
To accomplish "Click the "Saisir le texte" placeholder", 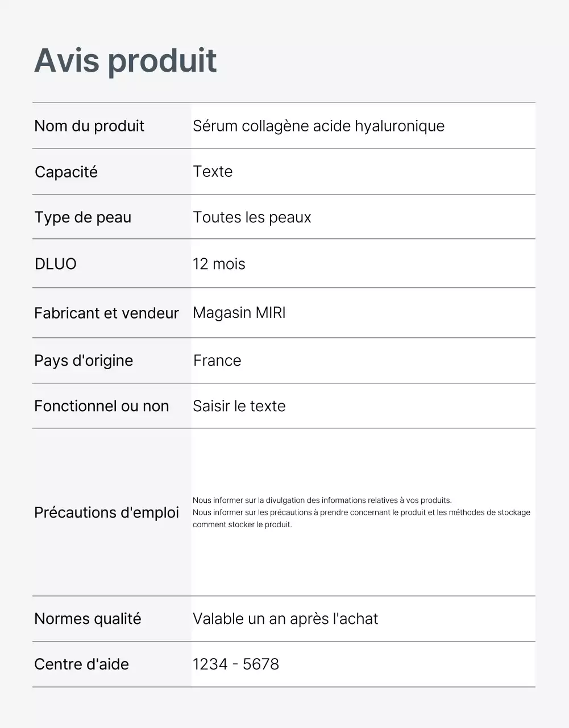I will coord(239,406).
